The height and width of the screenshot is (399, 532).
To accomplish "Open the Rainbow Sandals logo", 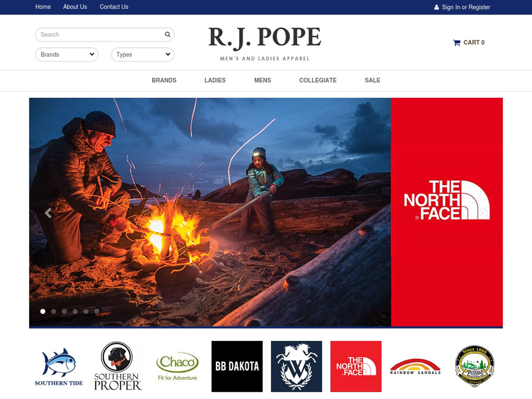I will [x=415, y=366].
